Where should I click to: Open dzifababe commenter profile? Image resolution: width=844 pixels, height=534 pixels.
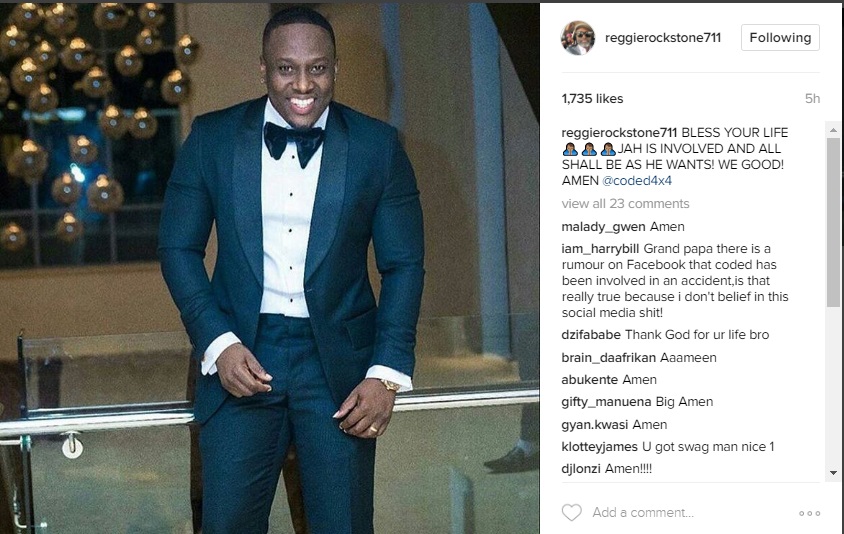[591, 335]
